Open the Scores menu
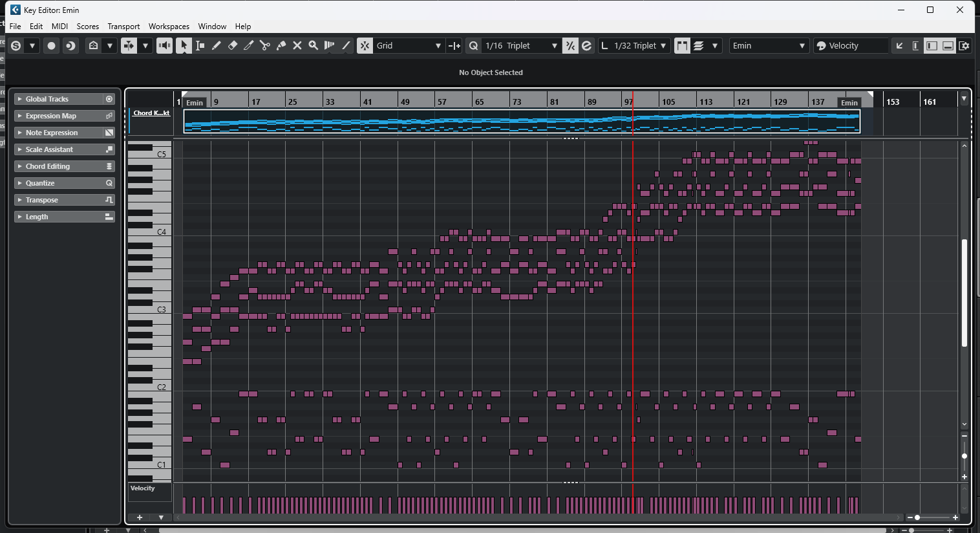 pos(88,27)
